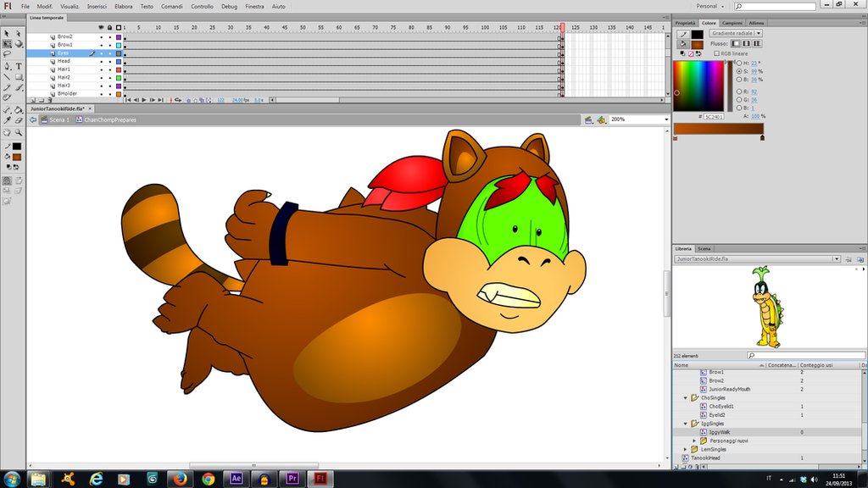This screenshot has height=488, width=868.
Task: Open the Colore panel options menu
Action: [862, 23]
